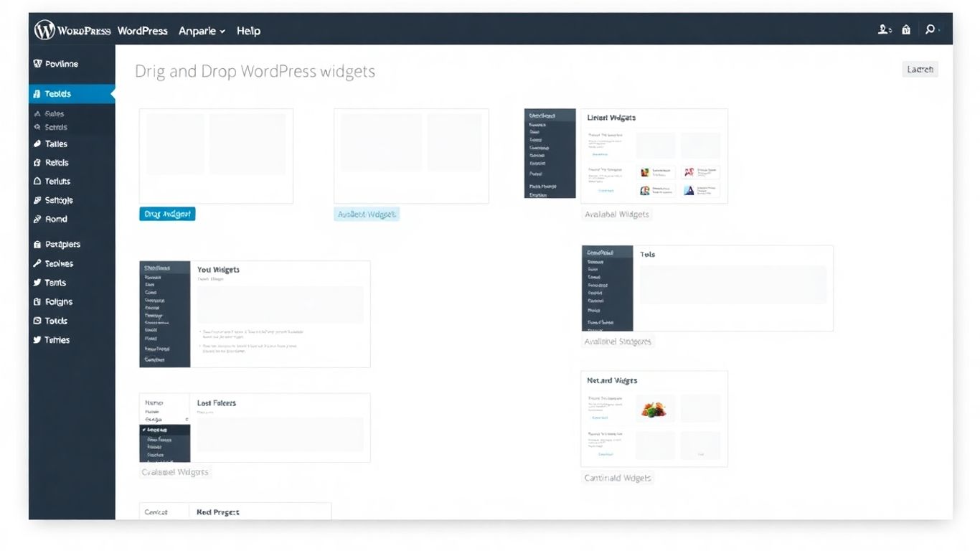The height and width of the screenshot is (551, 980).
Task: Click the lock icon in the top bar
Action: tap(906, 29)
